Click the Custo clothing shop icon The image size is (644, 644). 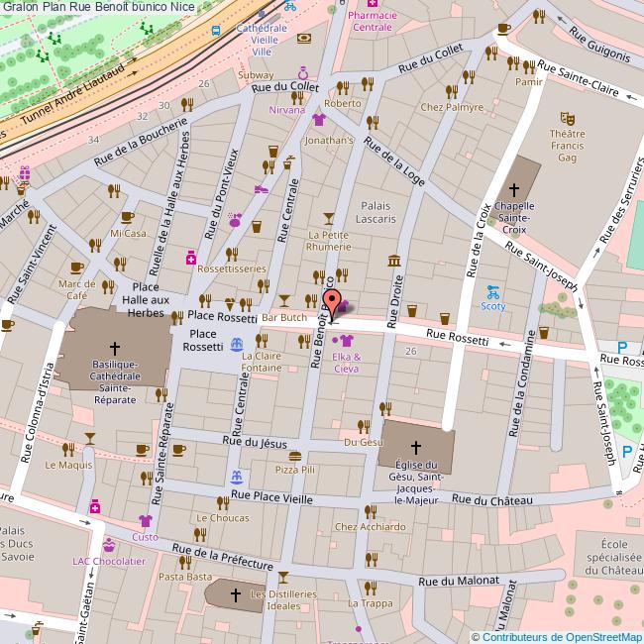tap(146, 521)
